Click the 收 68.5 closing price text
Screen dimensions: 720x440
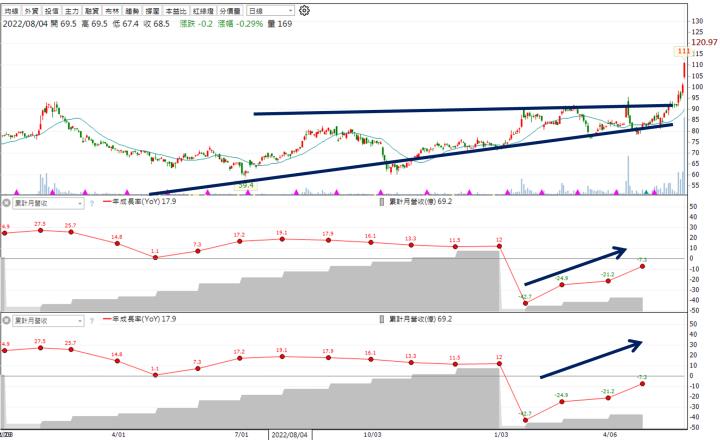(156, 24)
